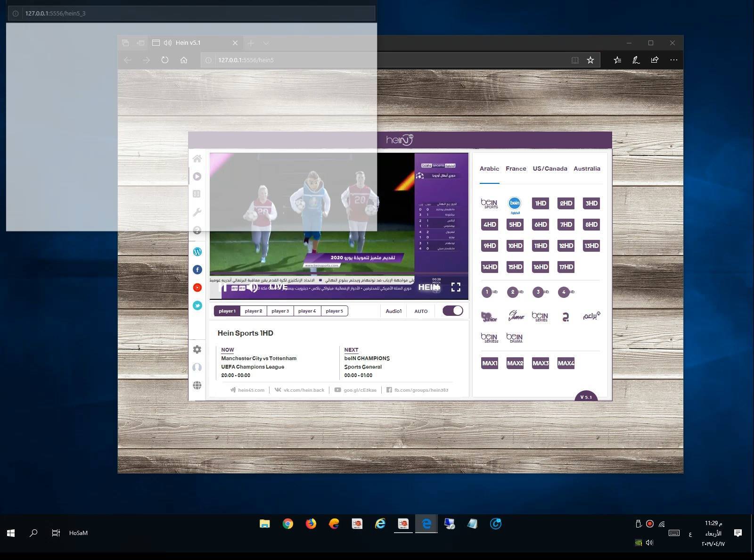
Task: Open the Windows Start menu
Action: tap(11, 533)
